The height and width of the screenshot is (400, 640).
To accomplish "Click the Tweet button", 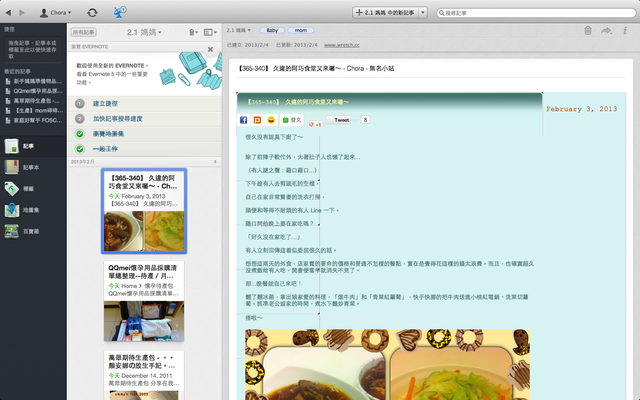I will coord(338,120).
